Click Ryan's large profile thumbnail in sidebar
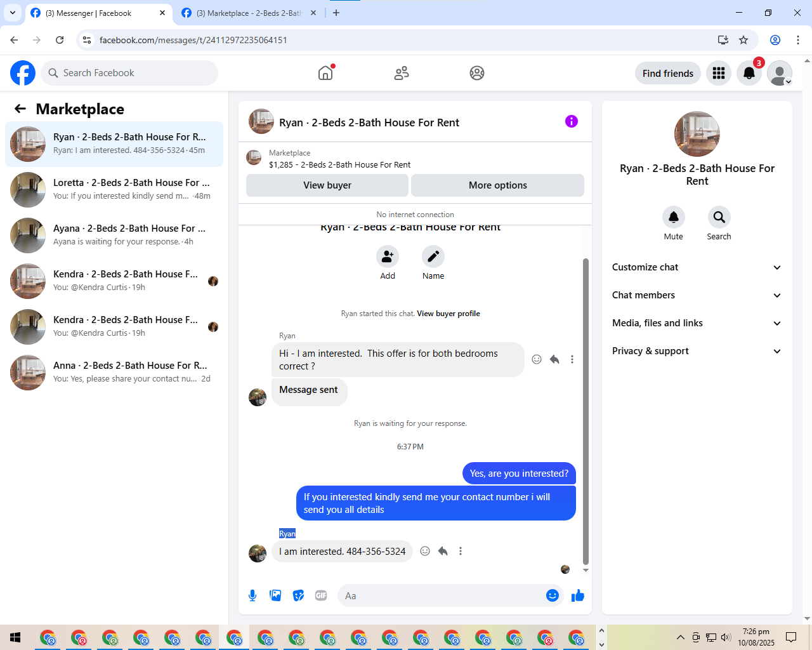Screen dimensions: 812x650 point(697,134)
